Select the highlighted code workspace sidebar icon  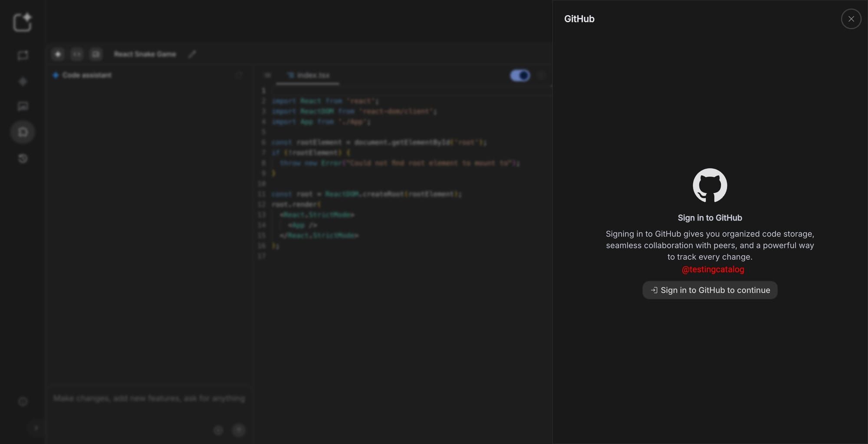click(x=23, y=132)
